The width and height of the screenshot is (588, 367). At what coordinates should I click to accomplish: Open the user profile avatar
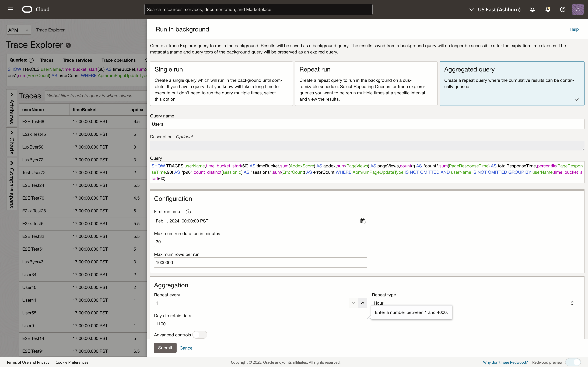click(578, 9)
